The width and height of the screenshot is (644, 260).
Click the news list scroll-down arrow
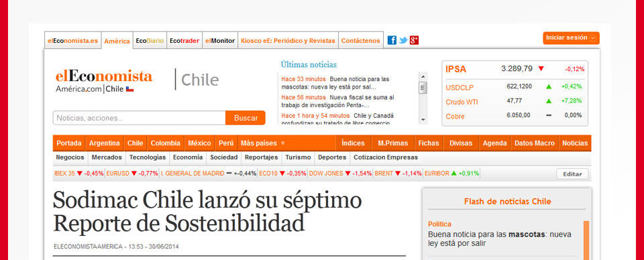423,120
